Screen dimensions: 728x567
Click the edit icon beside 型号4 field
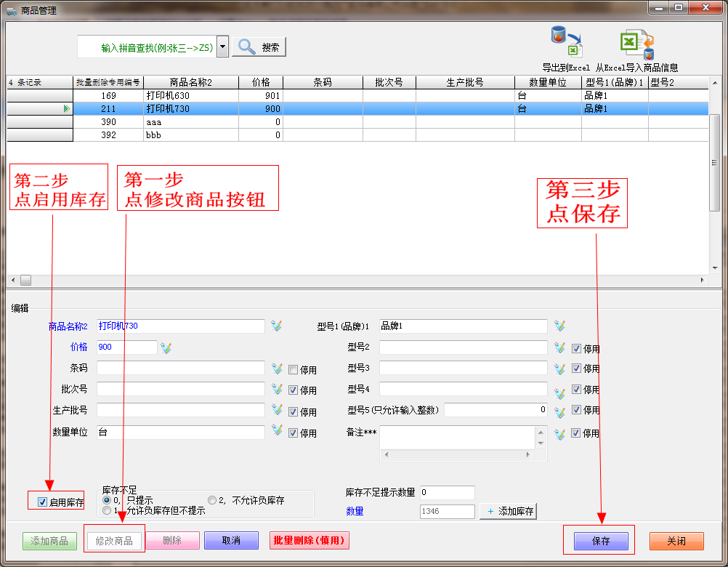coord(560,393)
